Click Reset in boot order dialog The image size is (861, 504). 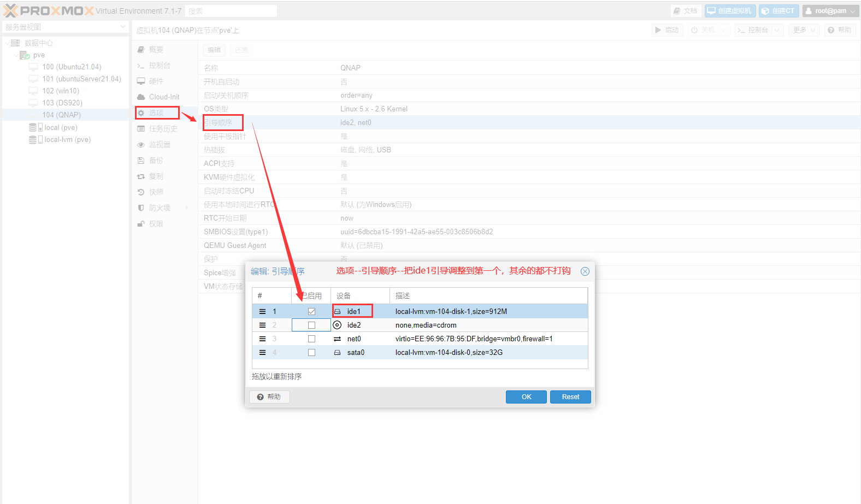pos(570,397)
